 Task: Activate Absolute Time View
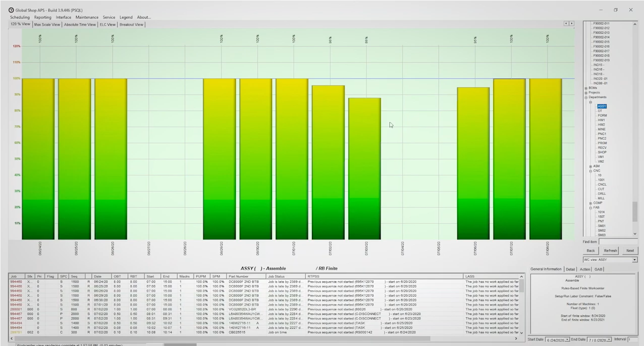[79, 24]
